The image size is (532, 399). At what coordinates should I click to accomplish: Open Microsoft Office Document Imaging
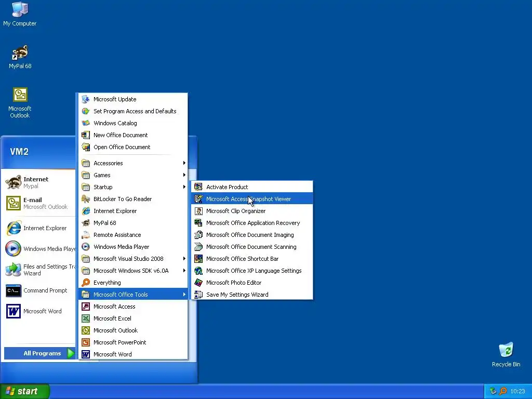click(x=252, y=235)
